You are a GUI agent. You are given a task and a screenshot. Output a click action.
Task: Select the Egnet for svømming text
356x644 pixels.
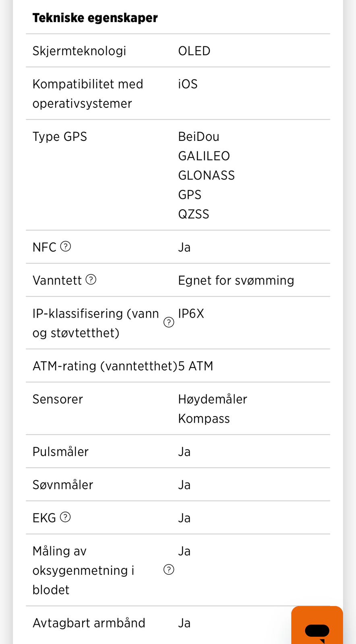pos(236,280)
